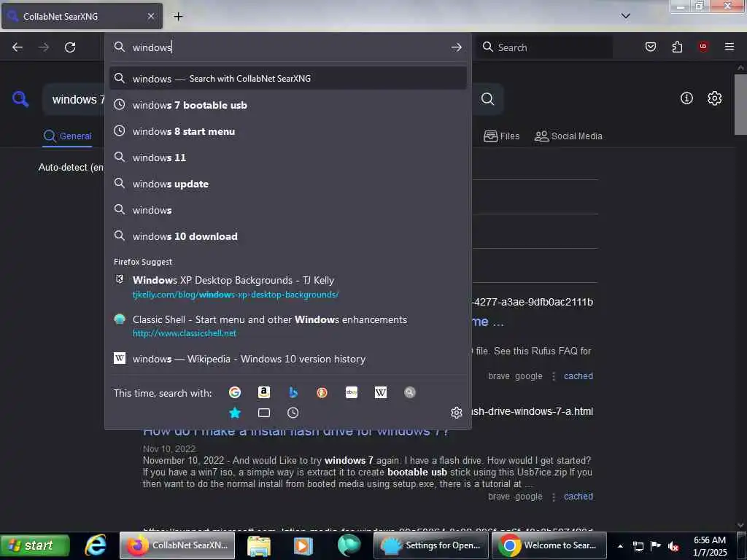Screen dimensions: 747x560
Task: Choose 'windows 11' suggestion
Action: click(287, 157)
